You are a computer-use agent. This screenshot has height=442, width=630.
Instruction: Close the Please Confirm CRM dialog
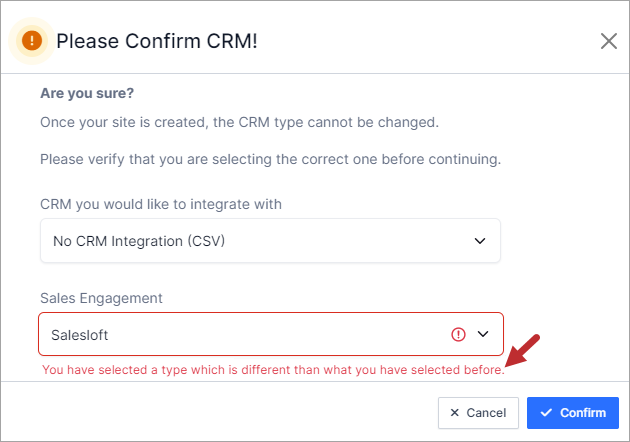click(609, 41)
